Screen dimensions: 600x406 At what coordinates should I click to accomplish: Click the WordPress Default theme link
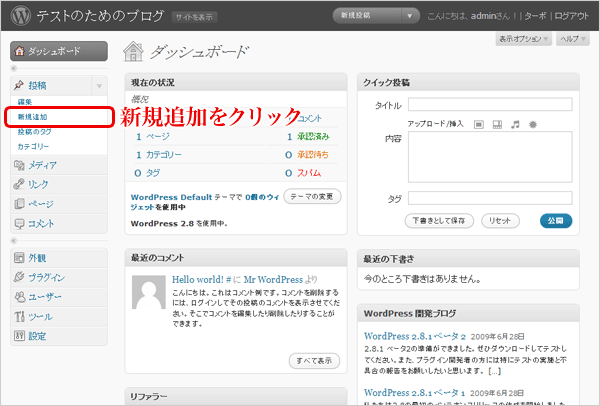pos(171,197)
